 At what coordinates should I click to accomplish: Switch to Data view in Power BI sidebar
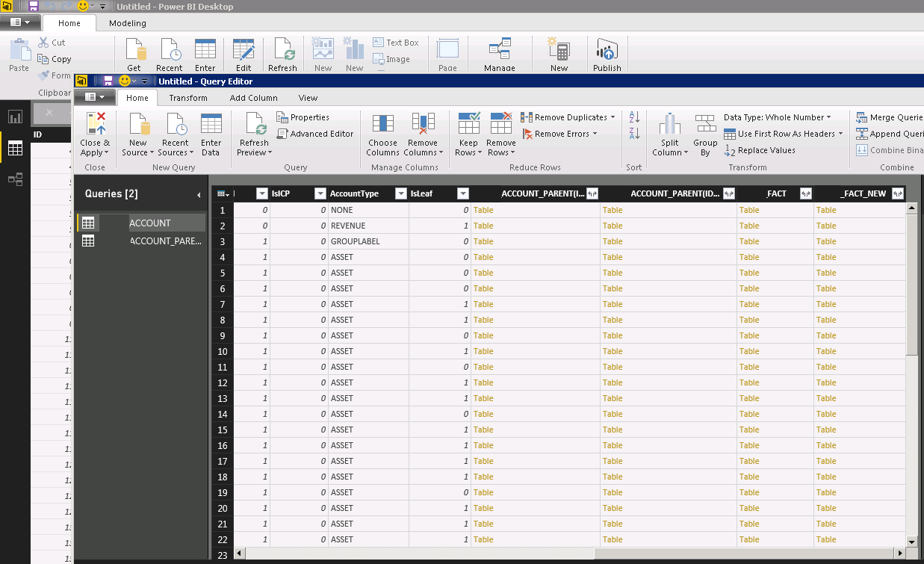[15, 148]
